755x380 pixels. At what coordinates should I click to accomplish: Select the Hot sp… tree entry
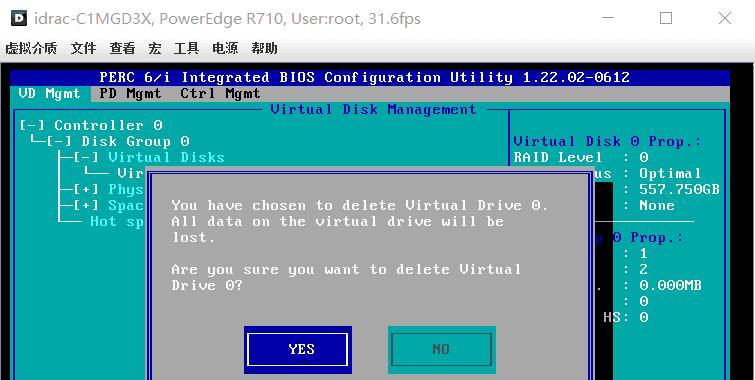117,222
